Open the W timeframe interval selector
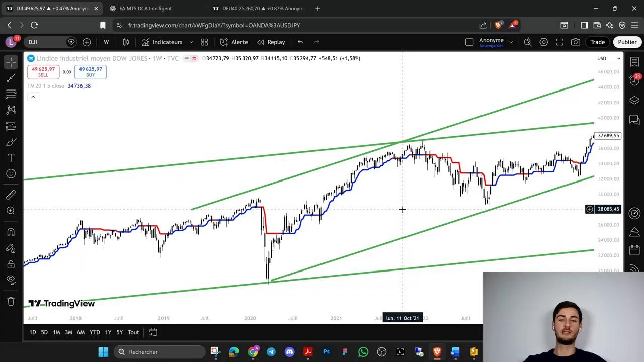 [x=106, y=42]
